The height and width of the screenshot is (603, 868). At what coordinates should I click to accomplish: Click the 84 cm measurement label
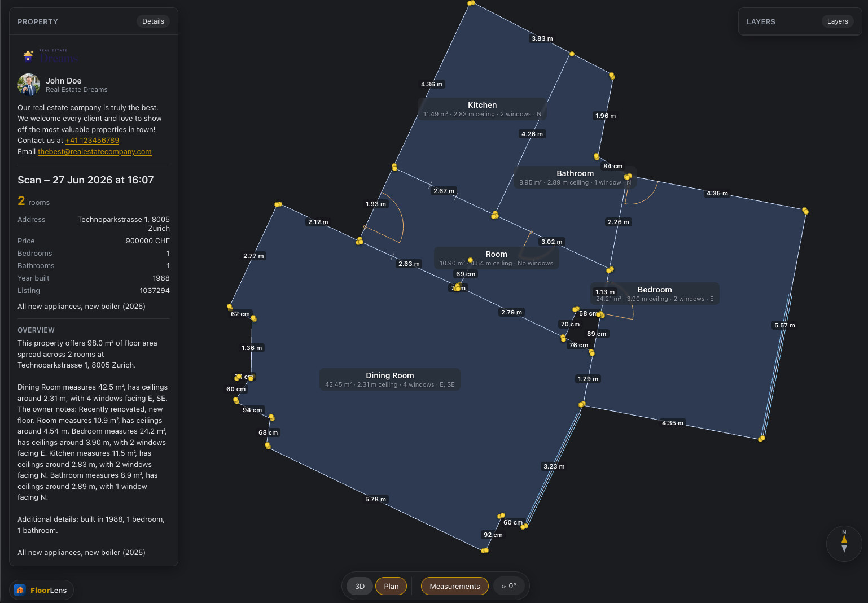613,166
